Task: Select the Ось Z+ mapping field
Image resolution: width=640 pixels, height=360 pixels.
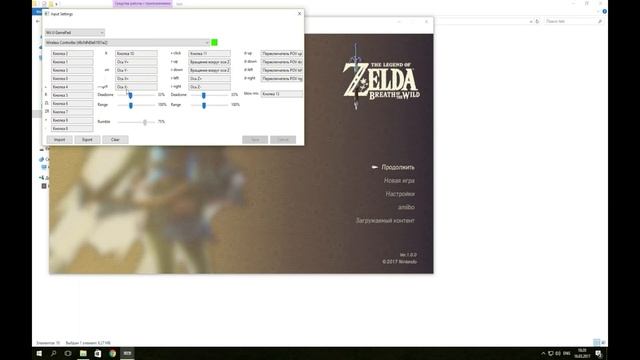Action: 209,78
